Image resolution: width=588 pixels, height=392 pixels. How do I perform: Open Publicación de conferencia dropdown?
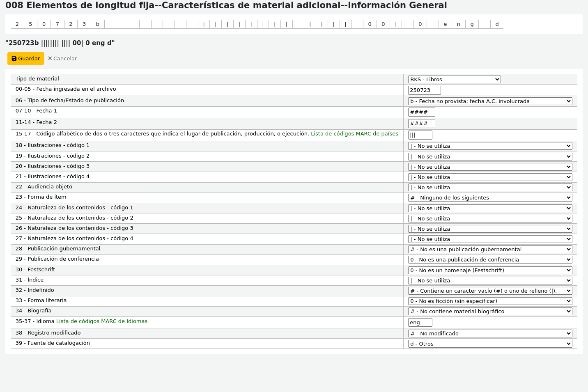[x=490, y=260]
